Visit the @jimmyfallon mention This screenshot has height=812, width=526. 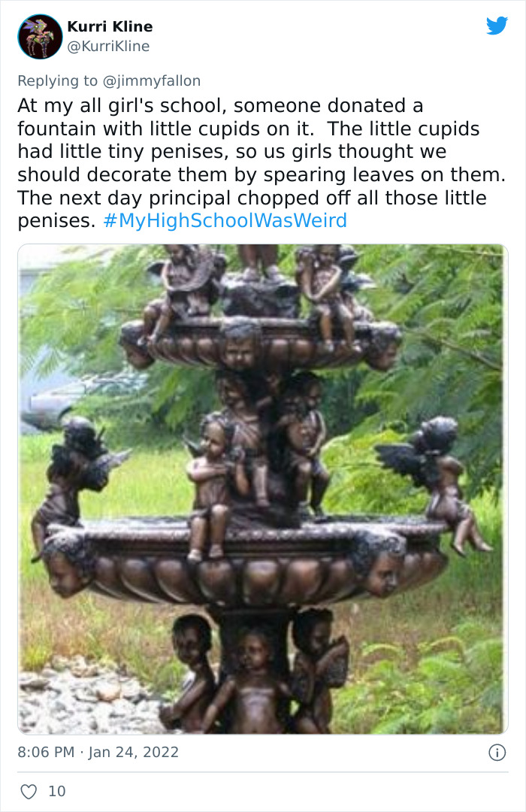click(152, 80)
